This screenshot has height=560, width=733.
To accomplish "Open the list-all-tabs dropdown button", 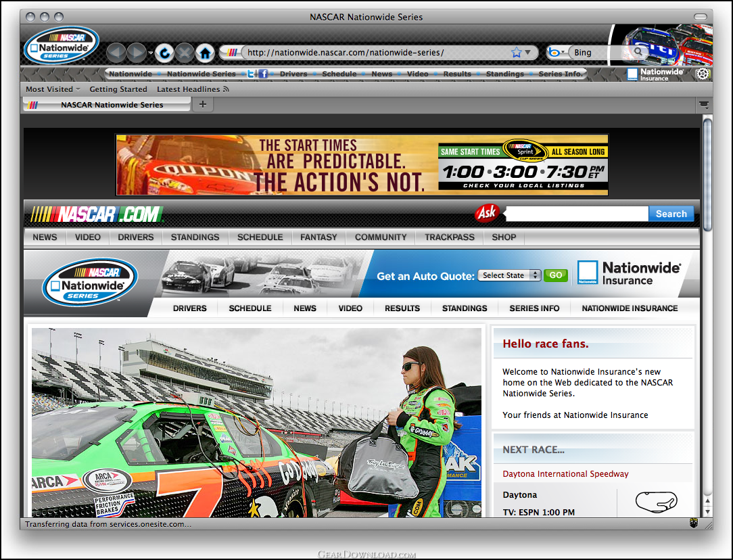I will click(704, 105).
